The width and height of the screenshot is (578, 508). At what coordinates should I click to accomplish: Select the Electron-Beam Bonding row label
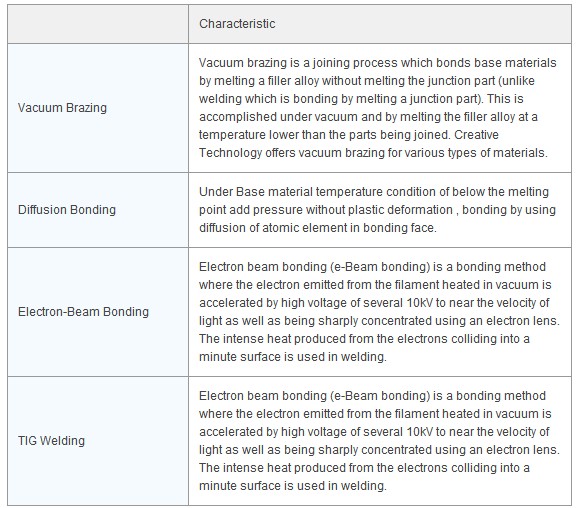click(x=83, y=312)
